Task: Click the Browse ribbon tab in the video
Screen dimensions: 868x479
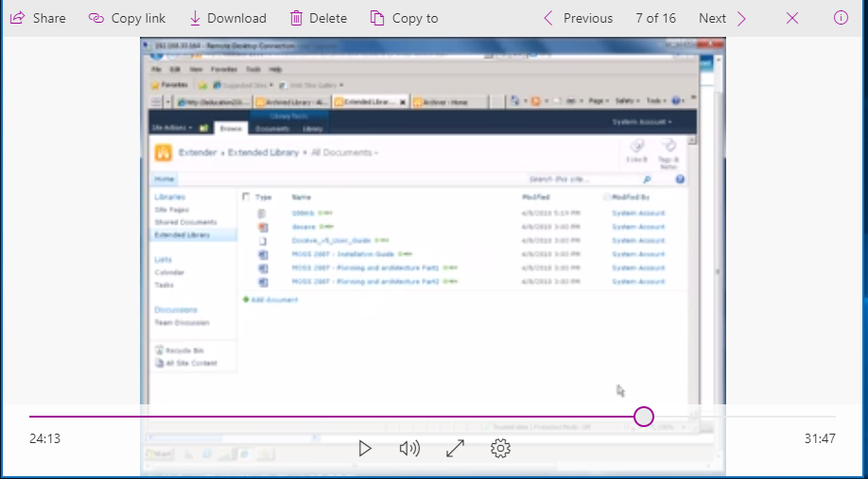Action: [x=231, y=128]
